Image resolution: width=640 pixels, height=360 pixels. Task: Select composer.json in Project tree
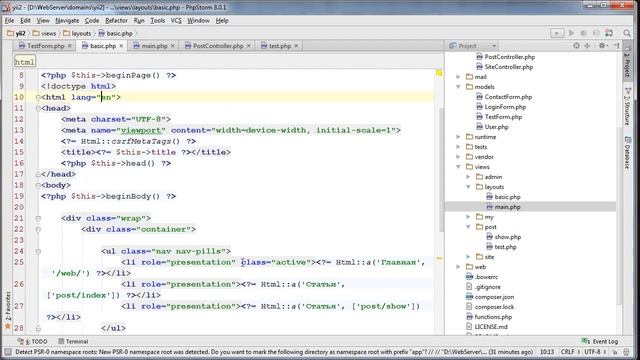pos(494,297)
